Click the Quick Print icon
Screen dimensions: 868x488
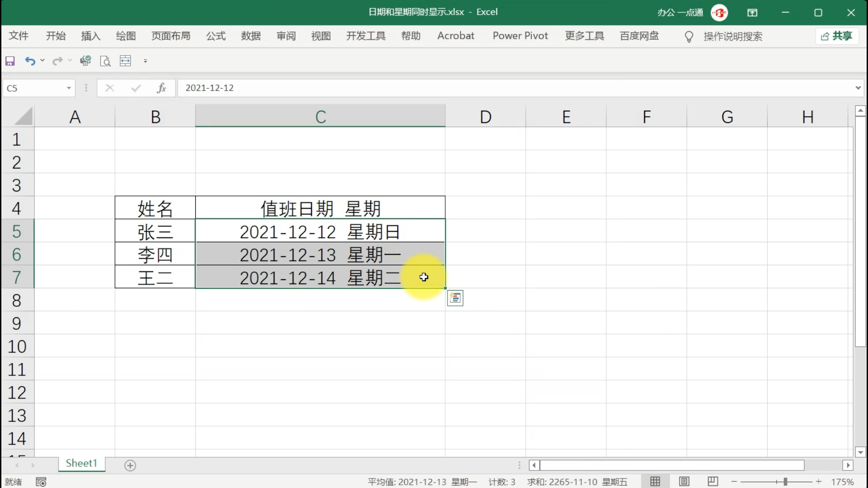(x=85, y=61)
